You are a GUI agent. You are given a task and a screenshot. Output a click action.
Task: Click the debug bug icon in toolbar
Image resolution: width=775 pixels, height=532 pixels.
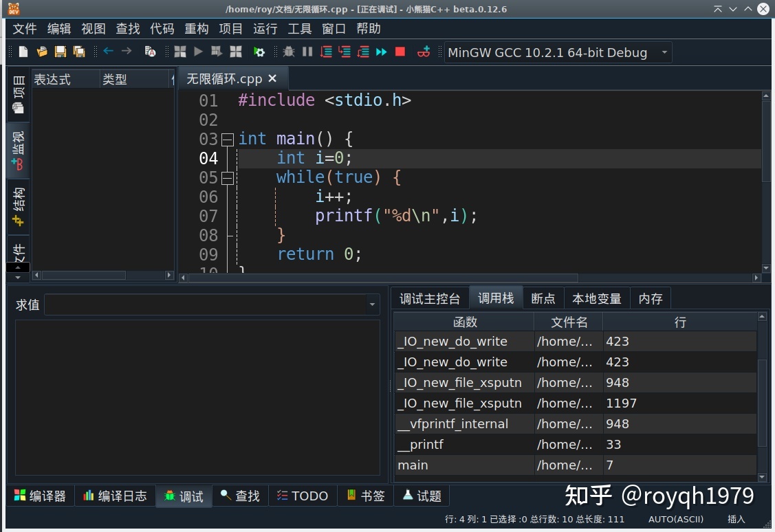click(289, 52)
